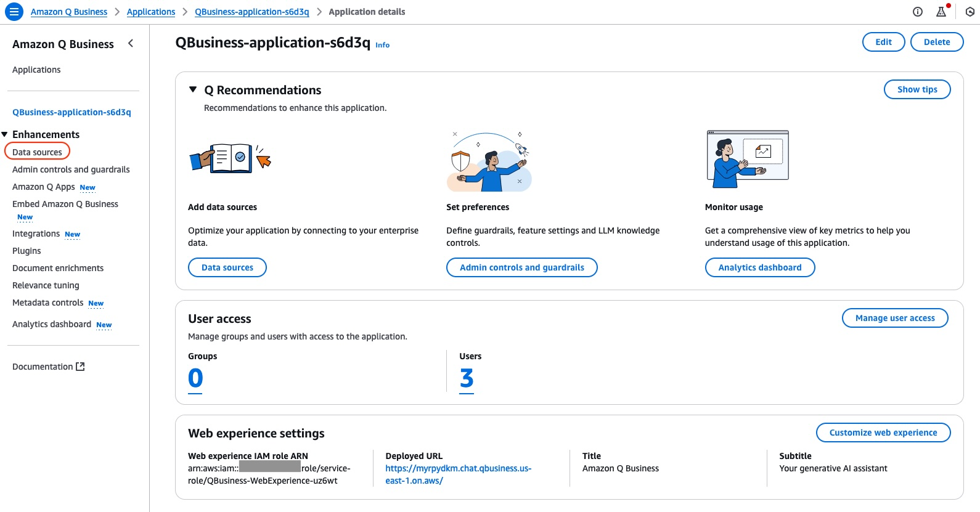Go to Amazon Q Business breadcrumb
The width and height of the screenshot is (980, 512).
point(69,12)
